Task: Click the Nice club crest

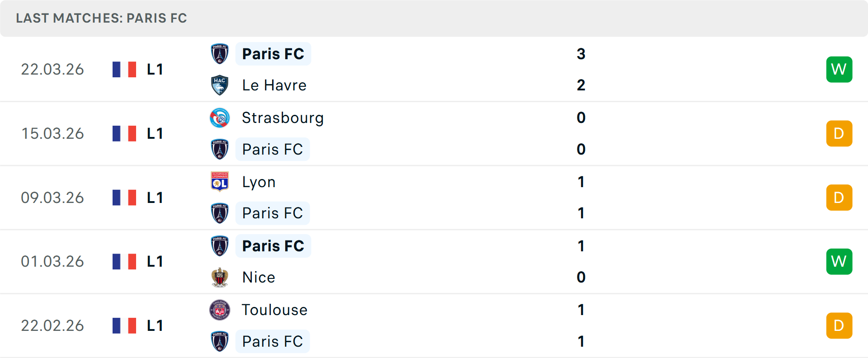Action: [220, 277]
